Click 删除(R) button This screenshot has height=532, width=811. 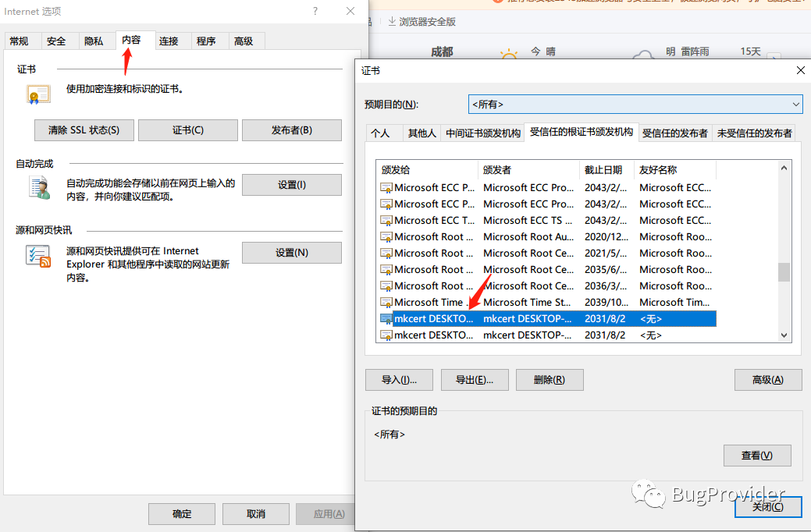point(550,380)
